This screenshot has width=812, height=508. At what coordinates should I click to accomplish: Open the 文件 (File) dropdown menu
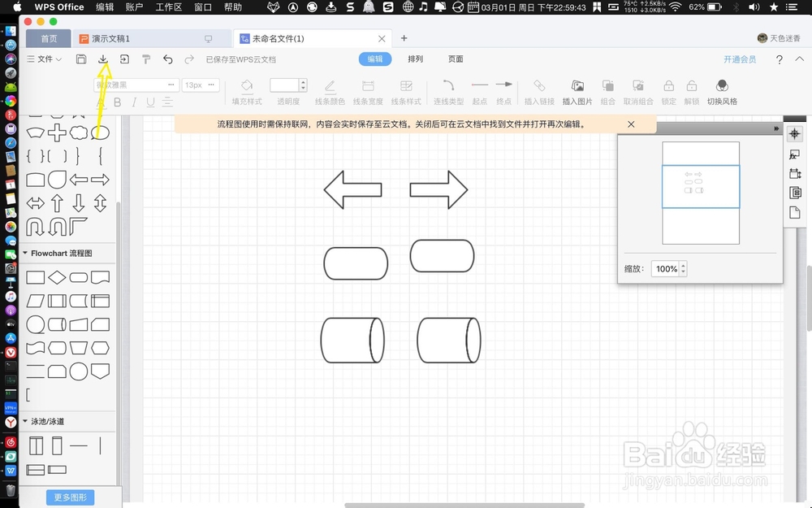tap(44, 59)
